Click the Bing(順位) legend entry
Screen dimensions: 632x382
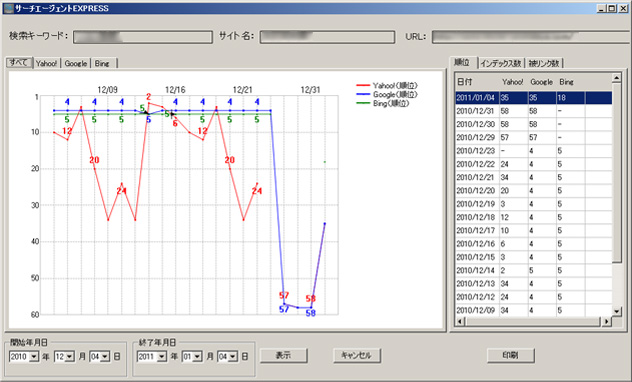(x=383, y=104)
